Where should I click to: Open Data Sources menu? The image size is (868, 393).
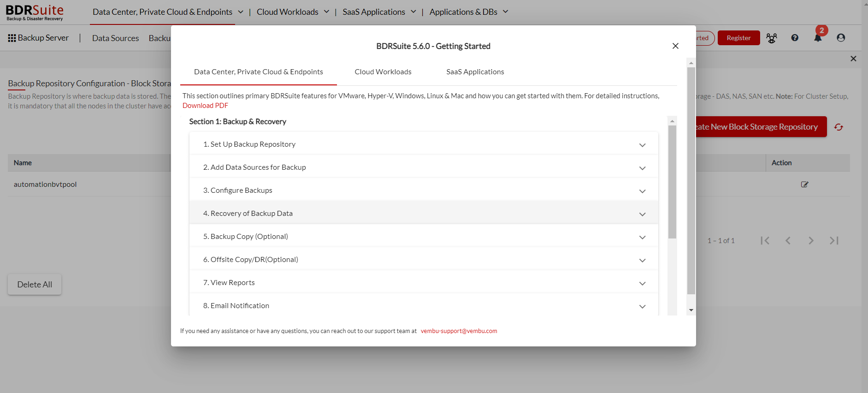(115, 38)
